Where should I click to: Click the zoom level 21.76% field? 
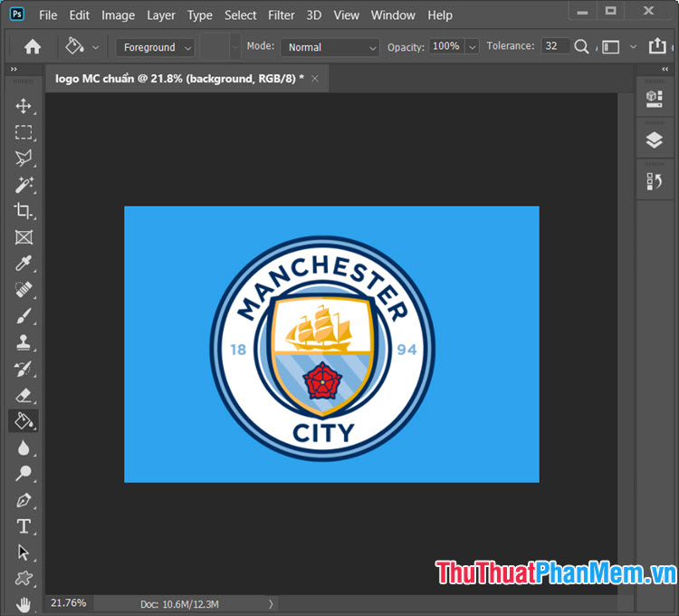tap(69, 603)
